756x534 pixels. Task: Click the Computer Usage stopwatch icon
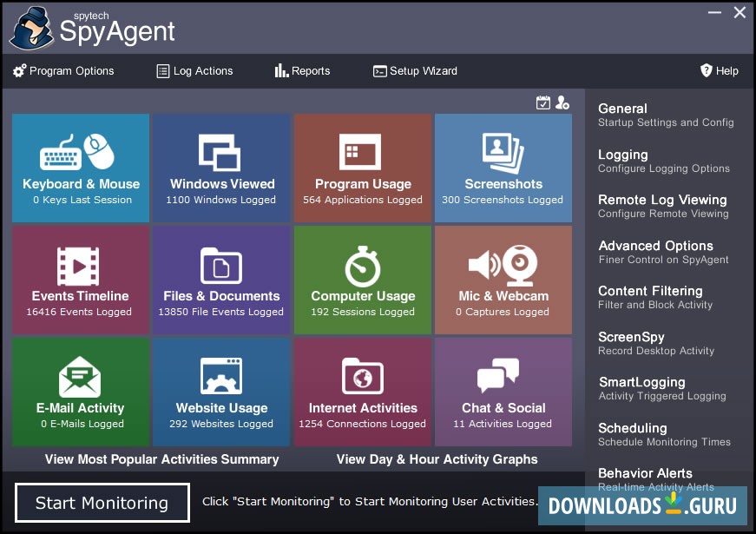363,267
